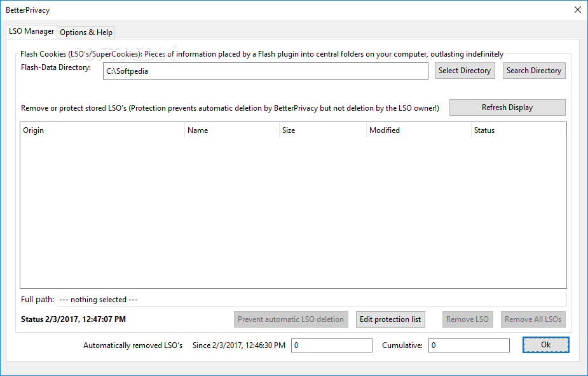This screenshot has height=376, width=588.
Task: Switch to the LSO Manager tab
Action: point(32,31)
